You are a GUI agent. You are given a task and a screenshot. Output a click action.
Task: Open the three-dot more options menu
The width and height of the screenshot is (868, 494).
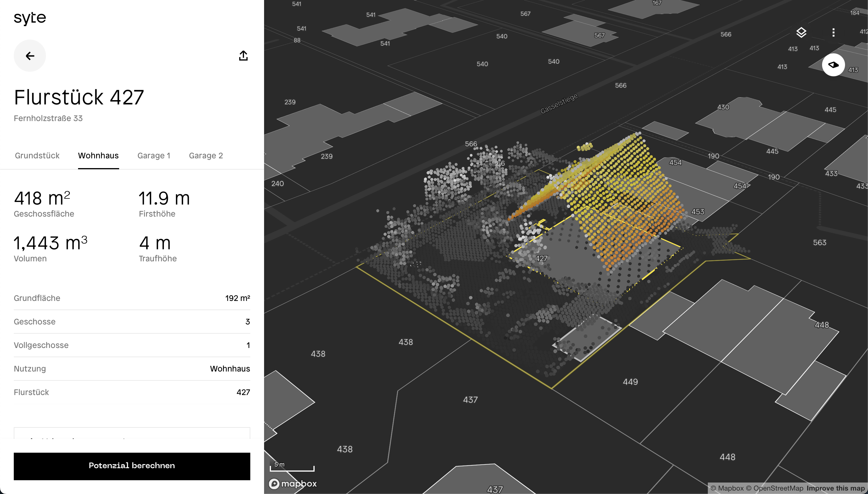833,33
